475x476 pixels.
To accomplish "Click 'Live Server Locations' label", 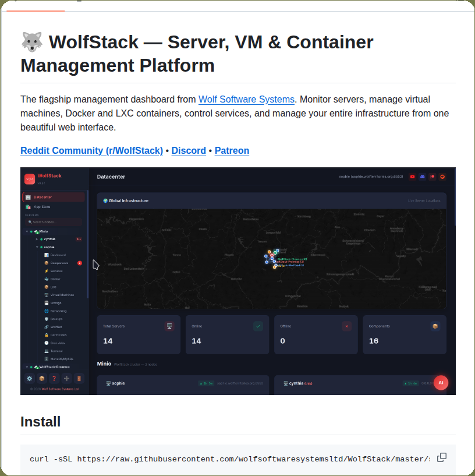I will (x=424, y=200).
